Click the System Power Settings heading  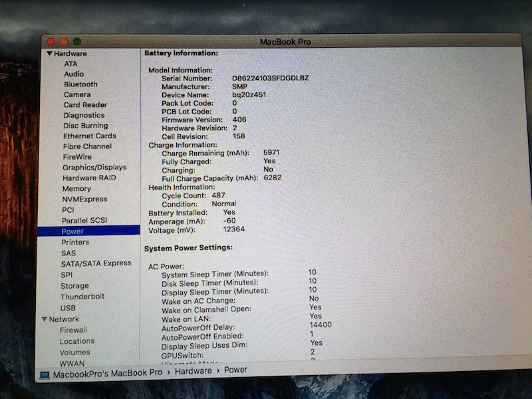tap(188, 248)
